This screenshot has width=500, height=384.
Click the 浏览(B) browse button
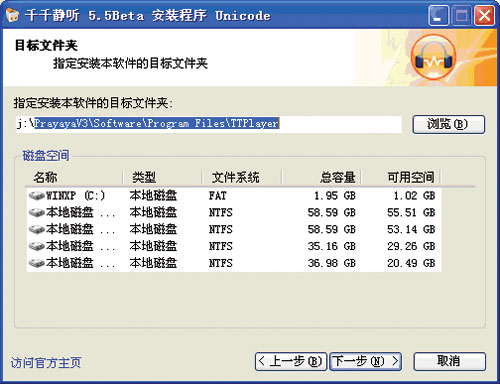(449, 124)
